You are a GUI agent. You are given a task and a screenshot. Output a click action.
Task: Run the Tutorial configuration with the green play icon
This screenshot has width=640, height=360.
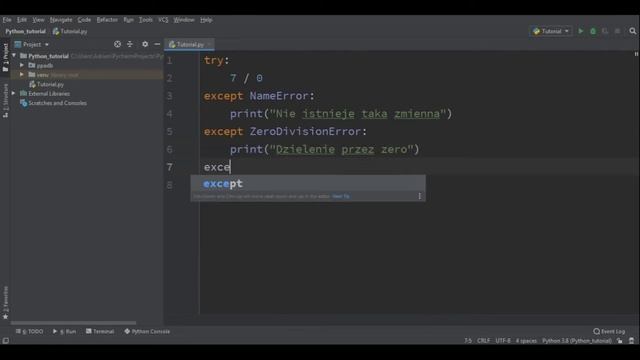tap(580, 31)
